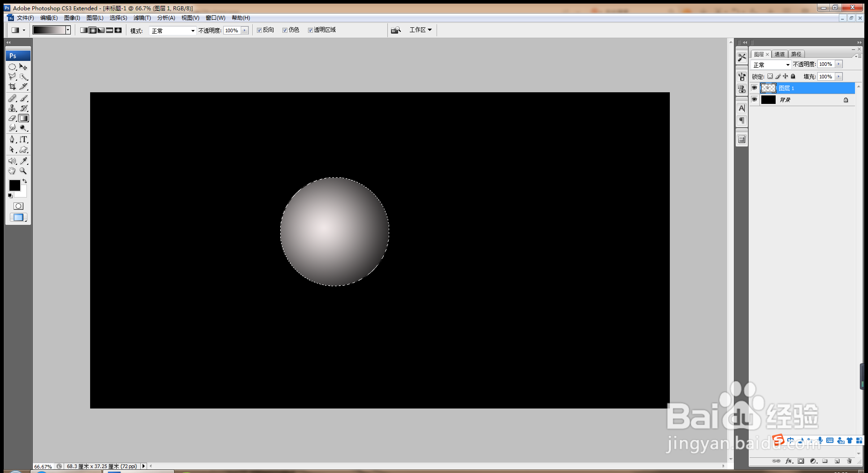The image size is (868, 473).
Task: Choose the Linear Gradient style
Action: 84,30
